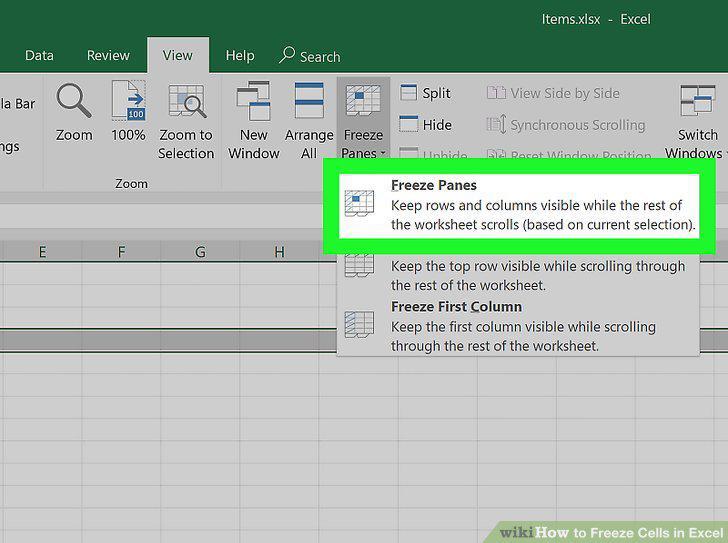Click Synchronous Scrolling option
The width and height of the screenshot is (728, 543).
(x=566, y=125)
